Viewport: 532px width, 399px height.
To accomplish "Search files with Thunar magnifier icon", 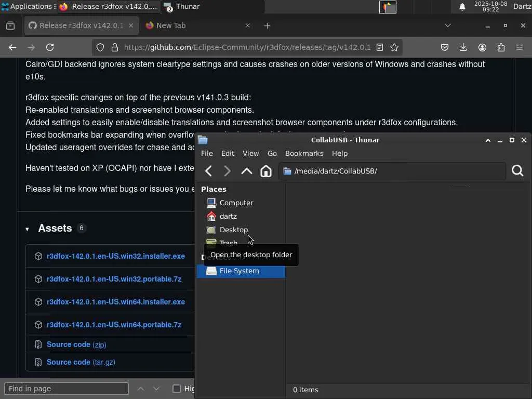I will 517,170.
